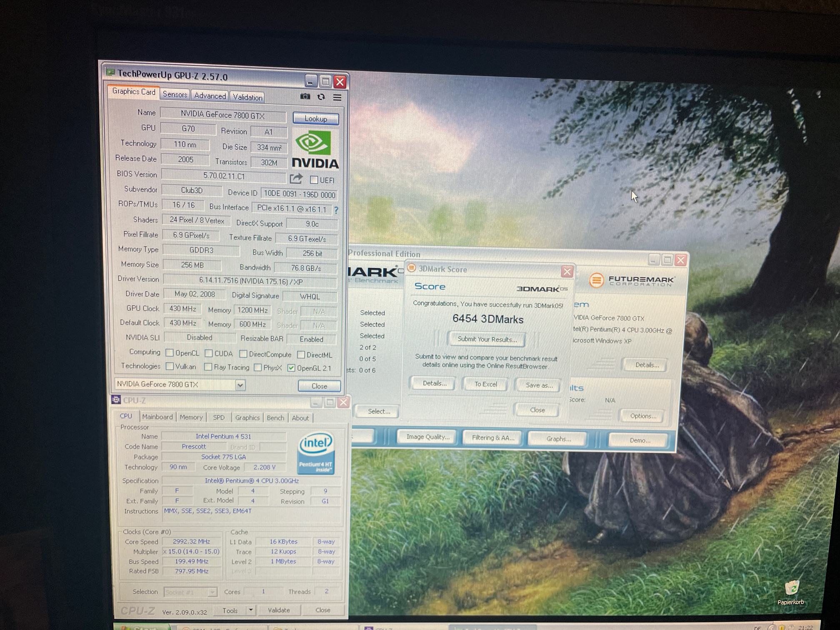Open the Socket selection dropdown in CPU-Z
Screen dimensions: 840x630
coord(212,592)
